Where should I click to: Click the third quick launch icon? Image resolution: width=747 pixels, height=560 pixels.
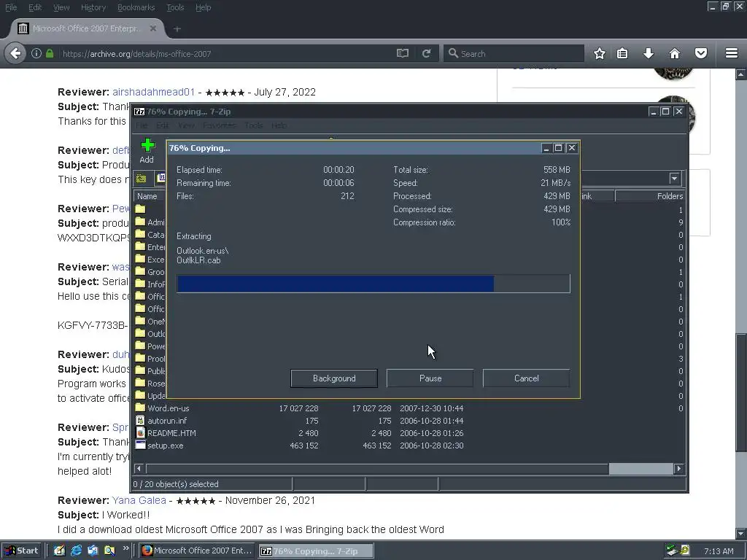(x=93, y=551)
